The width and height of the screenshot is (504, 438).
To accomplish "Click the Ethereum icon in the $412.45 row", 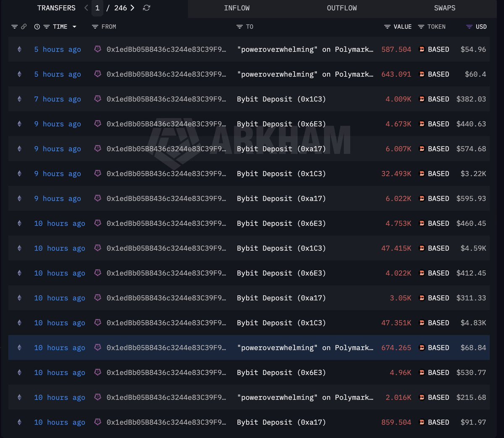I will tap(19, 273).
